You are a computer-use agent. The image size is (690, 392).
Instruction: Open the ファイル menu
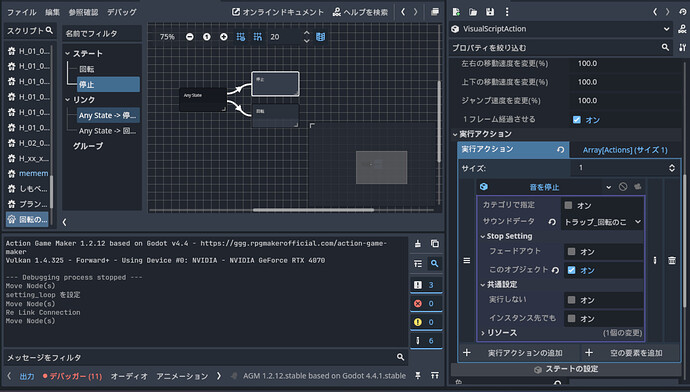tap(22, 12)
